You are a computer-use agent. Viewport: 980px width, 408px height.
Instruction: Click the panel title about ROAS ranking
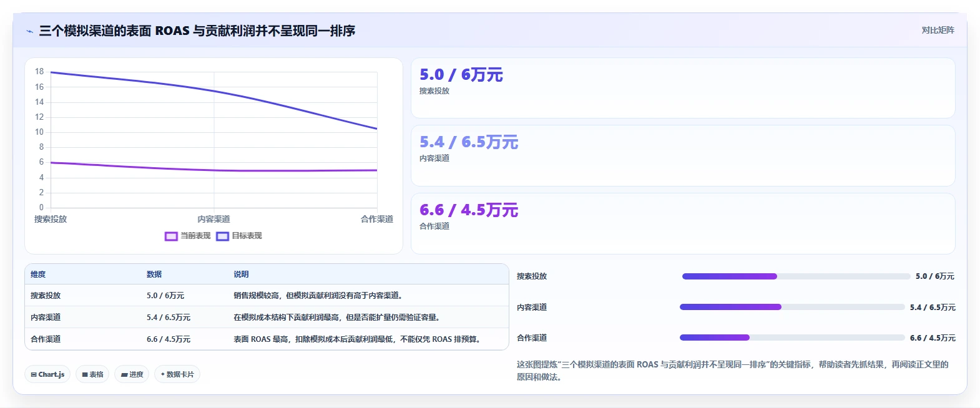pos(197,31)
